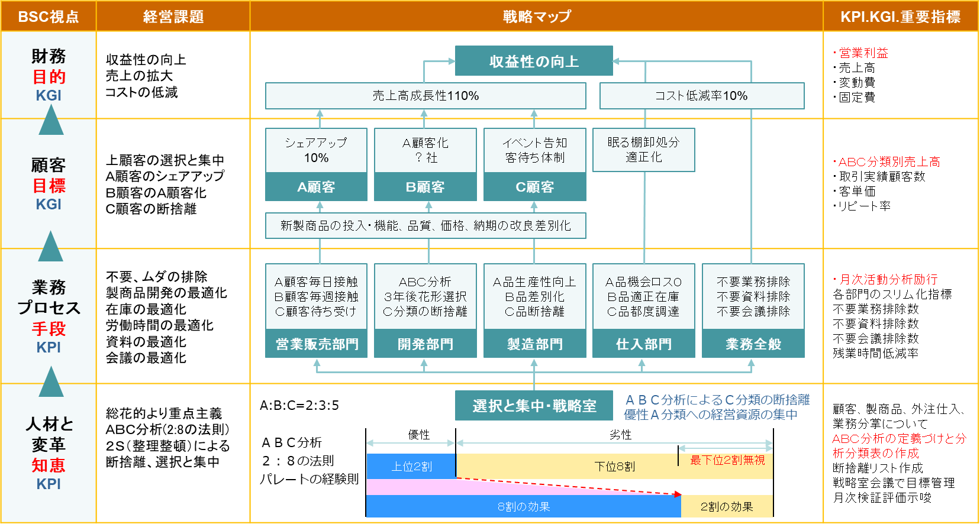The height and width of the screenshot is (524, 980).
Task: Click the 新製商品の投入 differentiation box
Action: tap(425, 225)
